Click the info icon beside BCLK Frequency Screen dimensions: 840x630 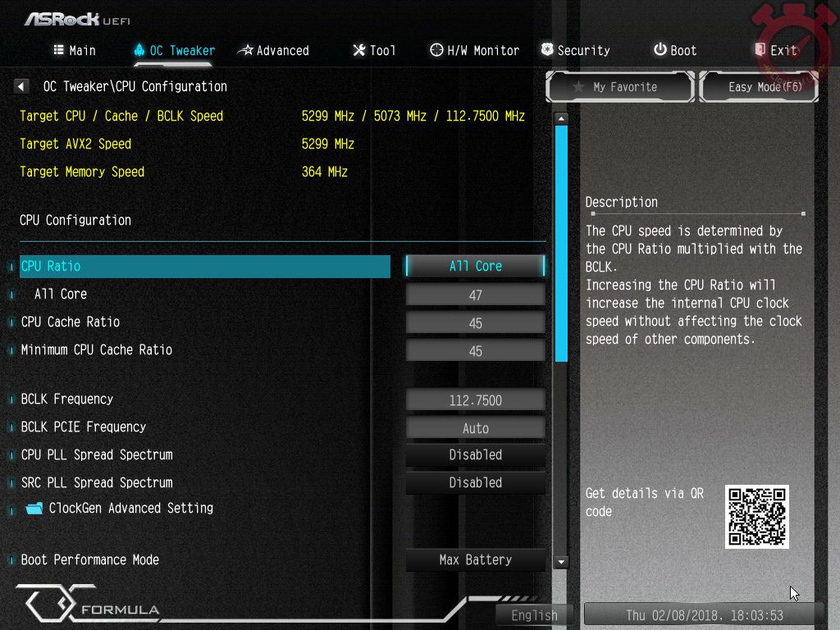click(12, 399)
